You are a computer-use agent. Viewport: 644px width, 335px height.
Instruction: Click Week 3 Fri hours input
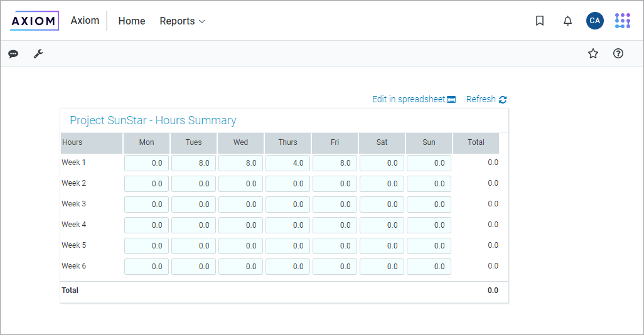(x=335, y=205)
